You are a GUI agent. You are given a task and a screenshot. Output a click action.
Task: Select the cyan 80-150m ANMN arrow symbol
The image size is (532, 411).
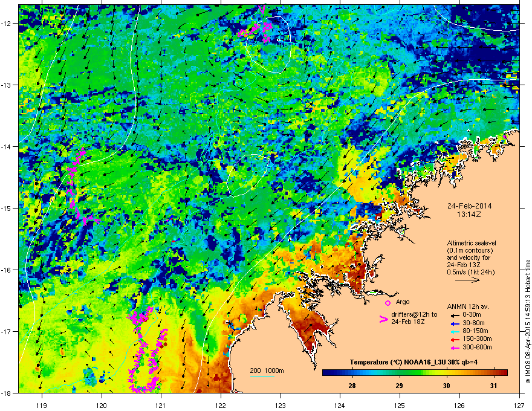[x=454, y=331]
